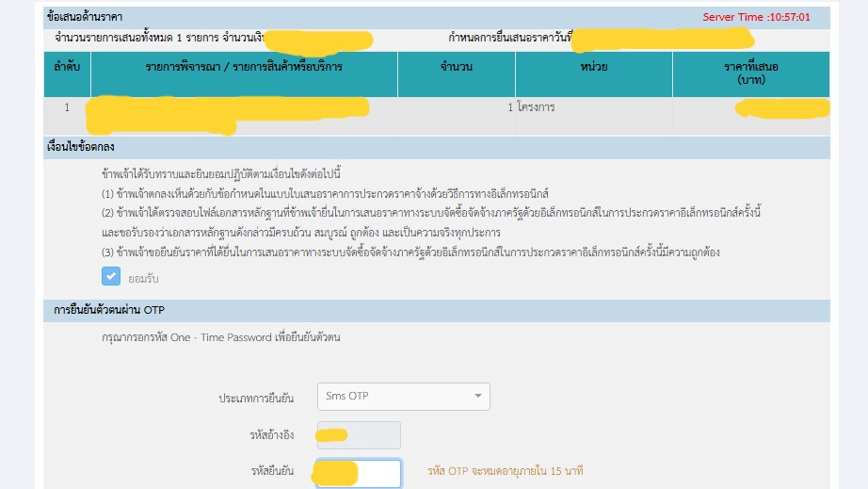Select the การยืนยันตัวตนผ่าน OTP section header
This screenshot has height=489, width=868.
[x=111, y=311]
